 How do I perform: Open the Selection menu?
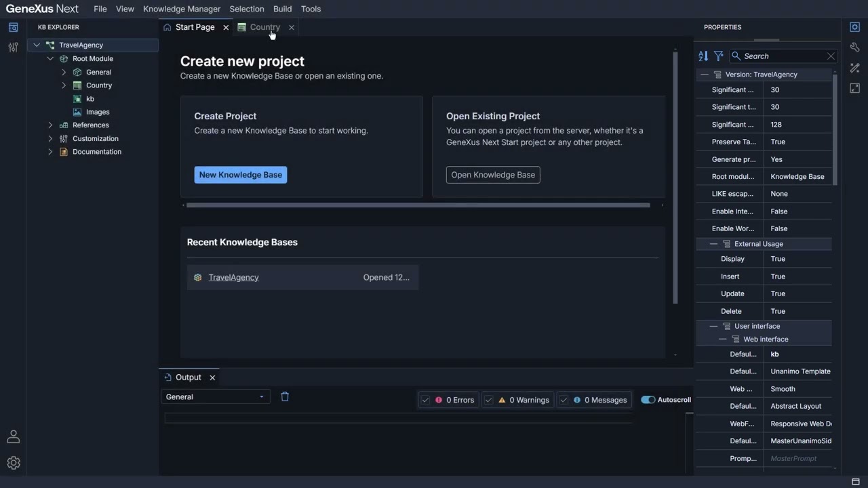coord(247,9)
